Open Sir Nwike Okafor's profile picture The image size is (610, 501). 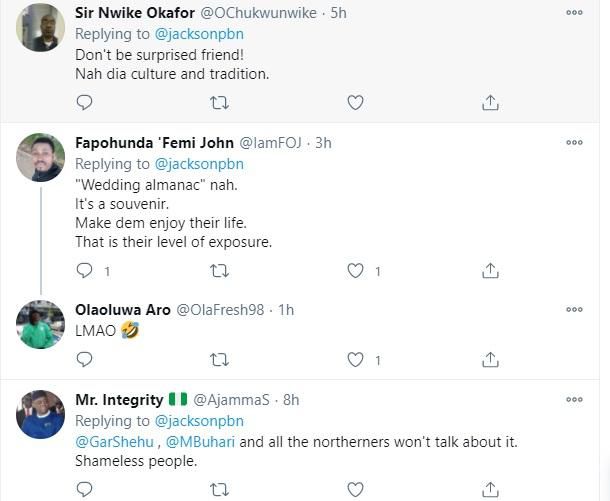click(41, 27)
